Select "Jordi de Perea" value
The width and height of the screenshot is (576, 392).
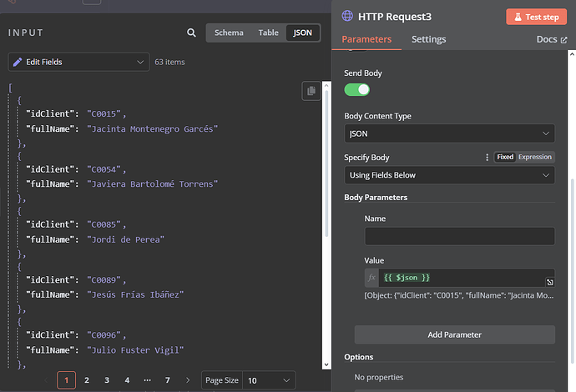point(125,239)
